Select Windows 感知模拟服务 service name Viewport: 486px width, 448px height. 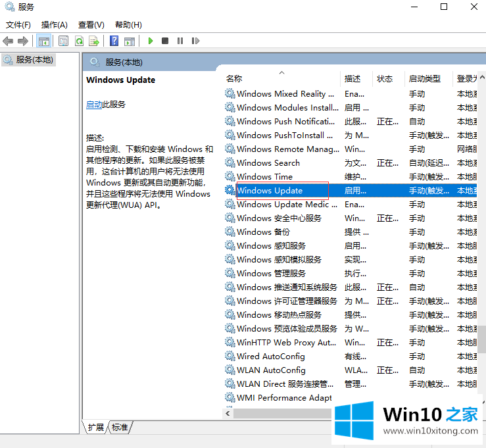(279, 260)
